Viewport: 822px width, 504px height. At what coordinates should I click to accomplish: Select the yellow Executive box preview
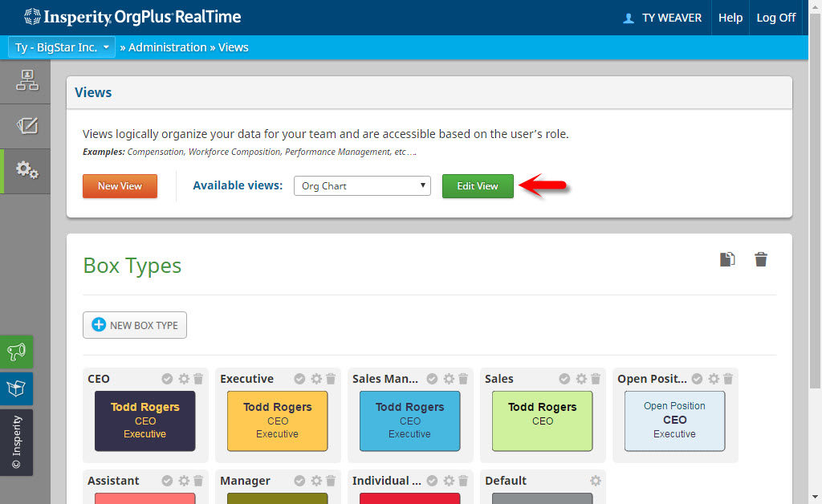(x=277, y=421)
